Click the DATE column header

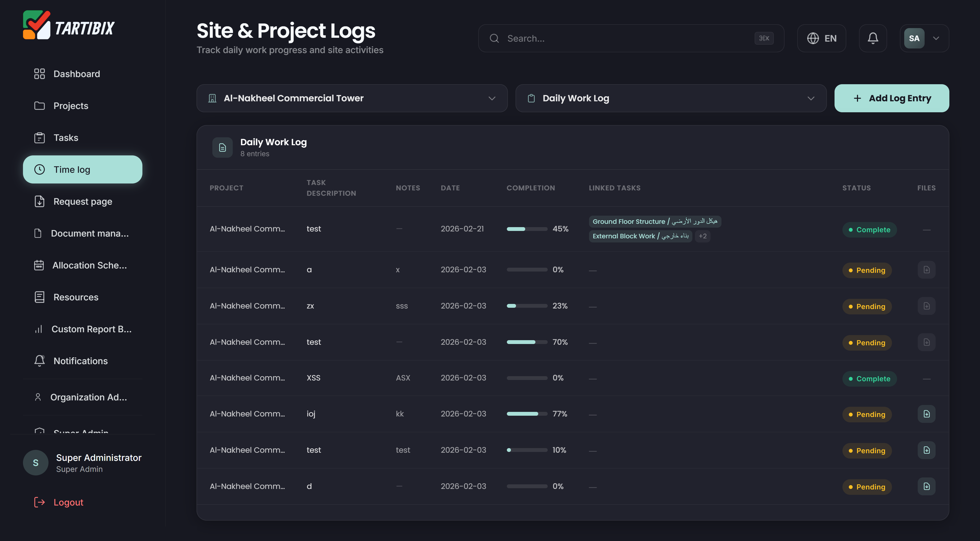pos(450,188)
